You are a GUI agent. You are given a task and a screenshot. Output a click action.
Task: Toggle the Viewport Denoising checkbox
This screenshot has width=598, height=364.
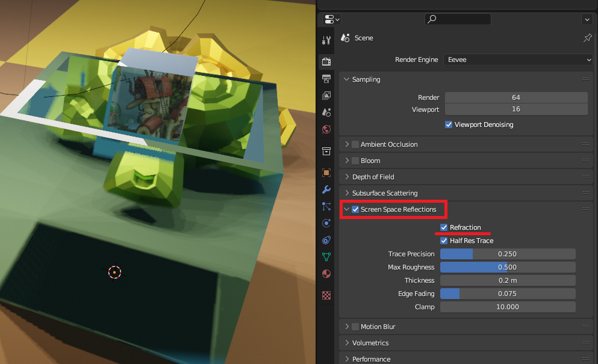tap(449, 125)
